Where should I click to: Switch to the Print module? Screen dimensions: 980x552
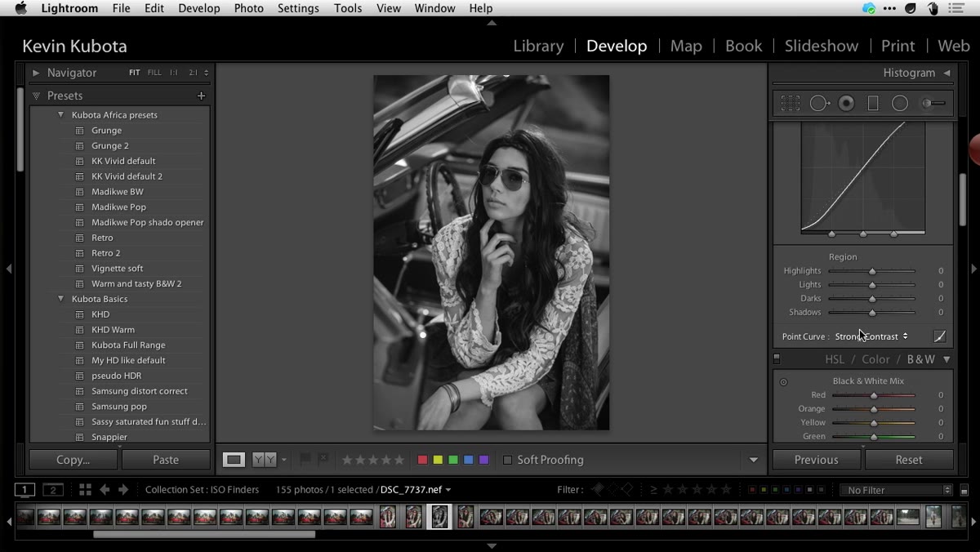tap(898, 46)
